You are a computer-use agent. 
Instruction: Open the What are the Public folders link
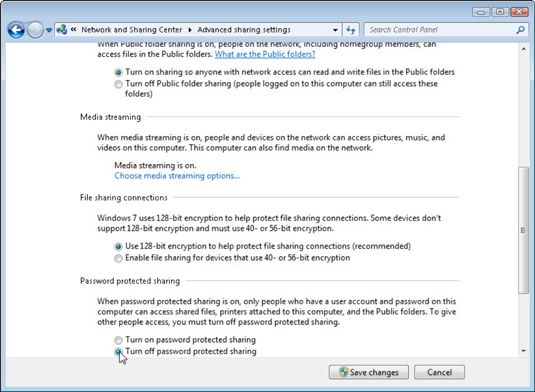tap(265, 54)
